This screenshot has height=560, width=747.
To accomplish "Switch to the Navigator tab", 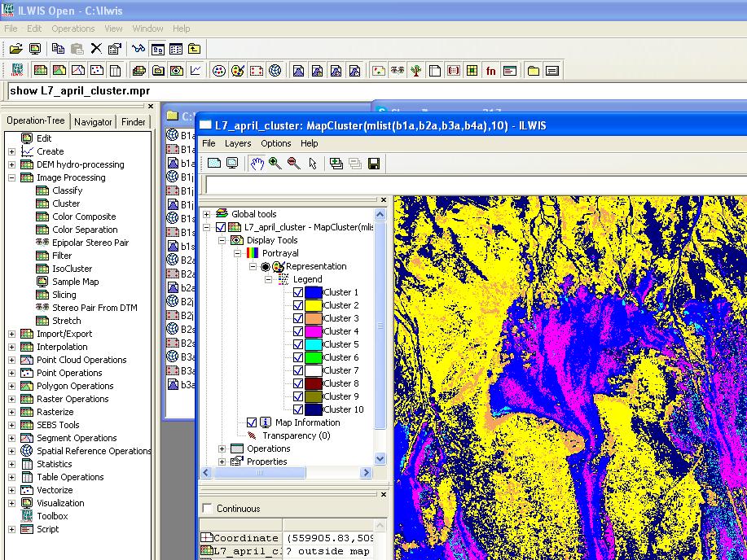I will pos(93,122).
